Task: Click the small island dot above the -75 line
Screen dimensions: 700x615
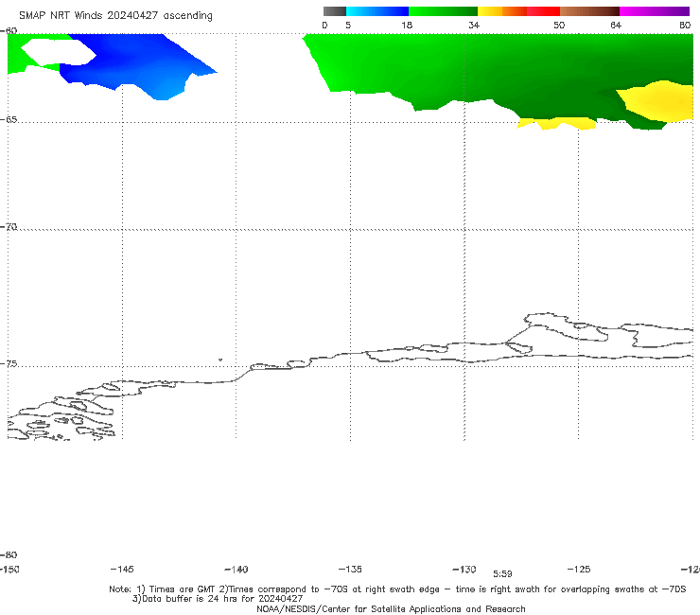Action: click(x=220, y=360)
